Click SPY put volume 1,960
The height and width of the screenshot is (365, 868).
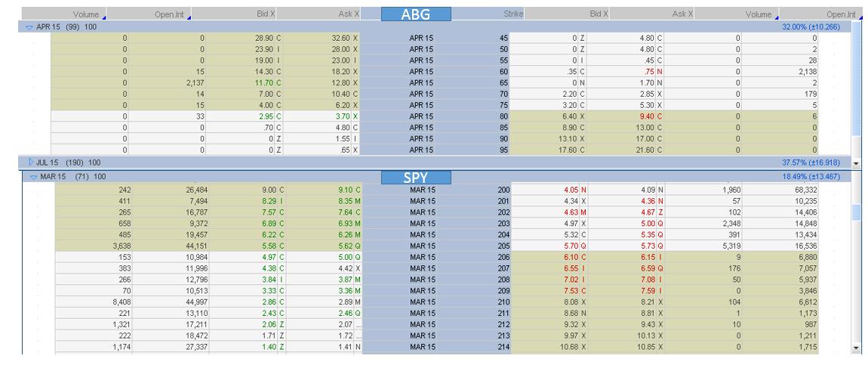732,190
